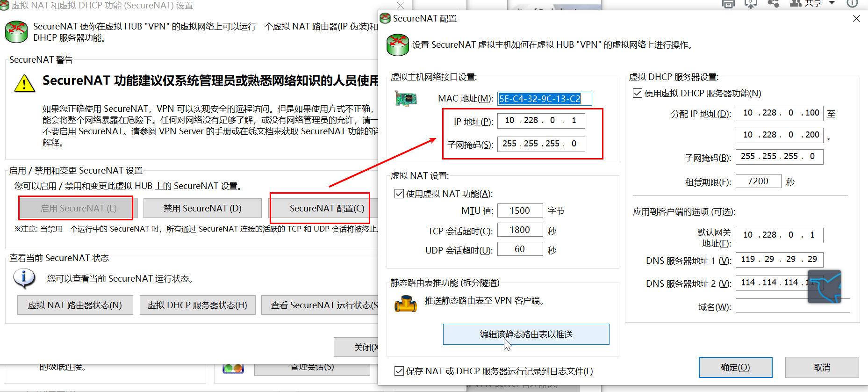This screenshot has height=392, width=868.
Task: Click 编辑该静态路由表以推送 button
Action: click(x=526, y=334)
